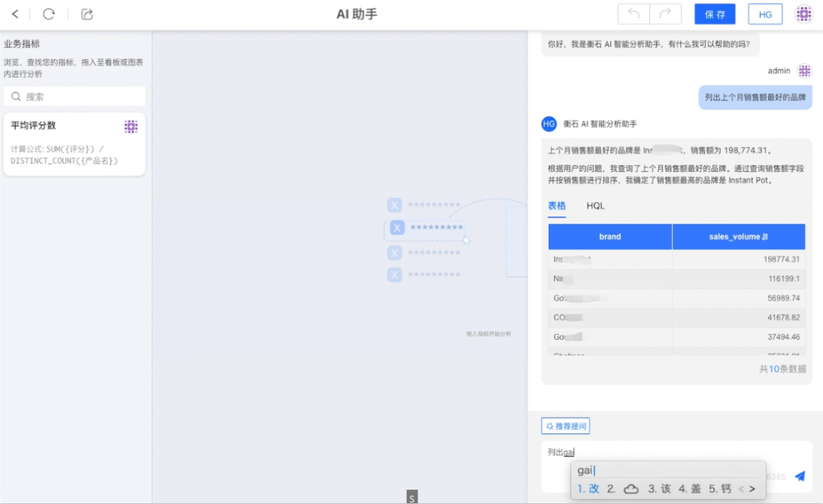Click the blue 保存 save button
Viewport: 823px width, 504px height.
pos(714,14)
